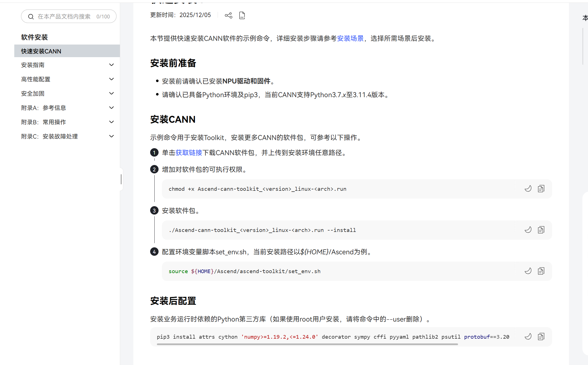Copy the --install command code

pyautogui.click(x=541, y=230)
